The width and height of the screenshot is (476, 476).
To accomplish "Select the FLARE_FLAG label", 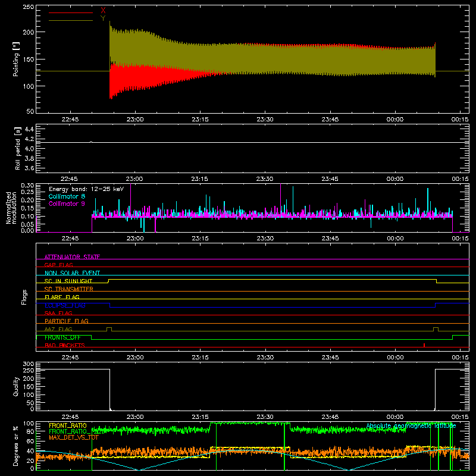I will pos(62,297).
